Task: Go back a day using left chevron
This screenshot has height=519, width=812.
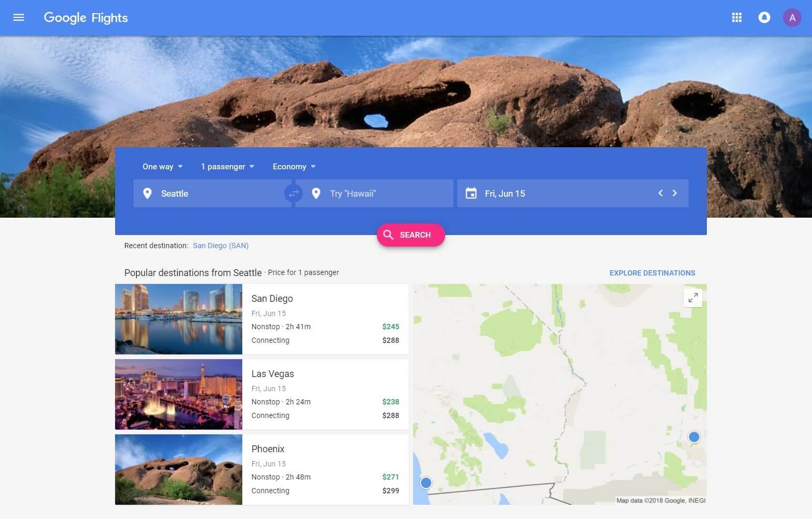Action: coord(660,193)
